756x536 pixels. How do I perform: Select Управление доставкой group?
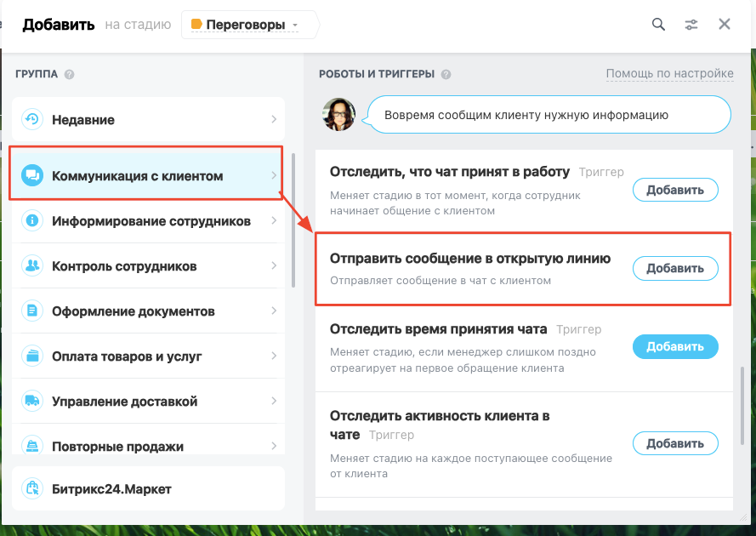(x=148, y=401)
